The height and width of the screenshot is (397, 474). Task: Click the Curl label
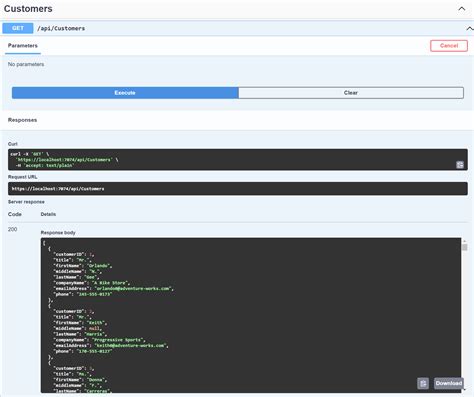[x=13, y=144]
